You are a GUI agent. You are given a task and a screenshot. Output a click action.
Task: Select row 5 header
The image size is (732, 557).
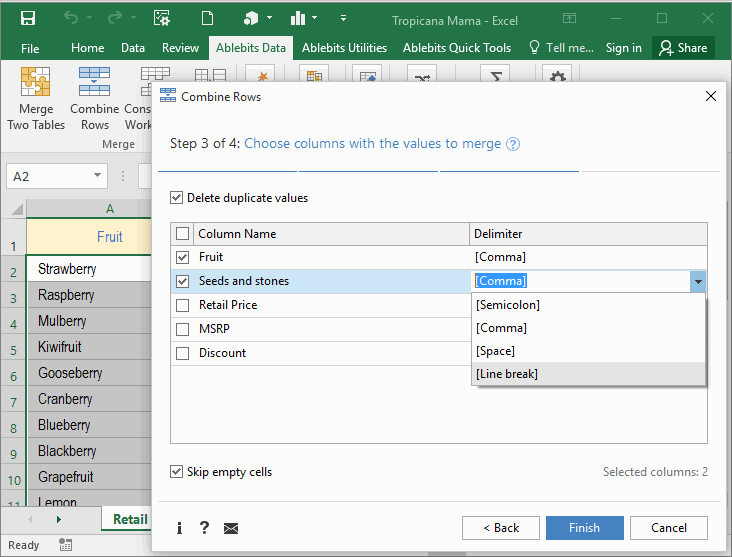(14, 347)
